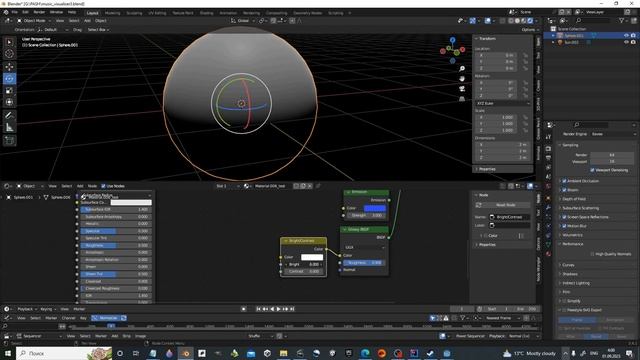
Task: Open the Render menu
Action: pos(39,13)
